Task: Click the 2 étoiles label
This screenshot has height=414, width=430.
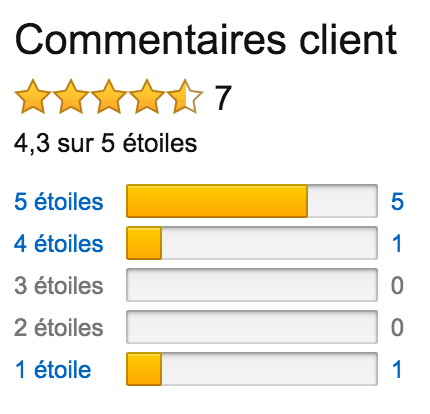Action: click(x=59, y=328)
